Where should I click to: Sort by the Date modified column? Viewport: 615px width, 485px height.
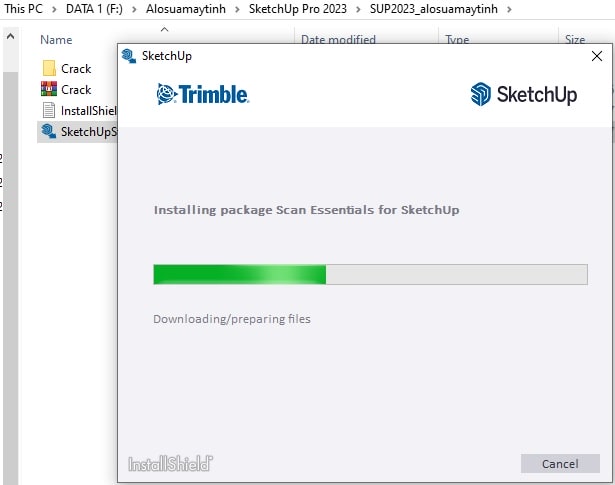click(338, 40)
